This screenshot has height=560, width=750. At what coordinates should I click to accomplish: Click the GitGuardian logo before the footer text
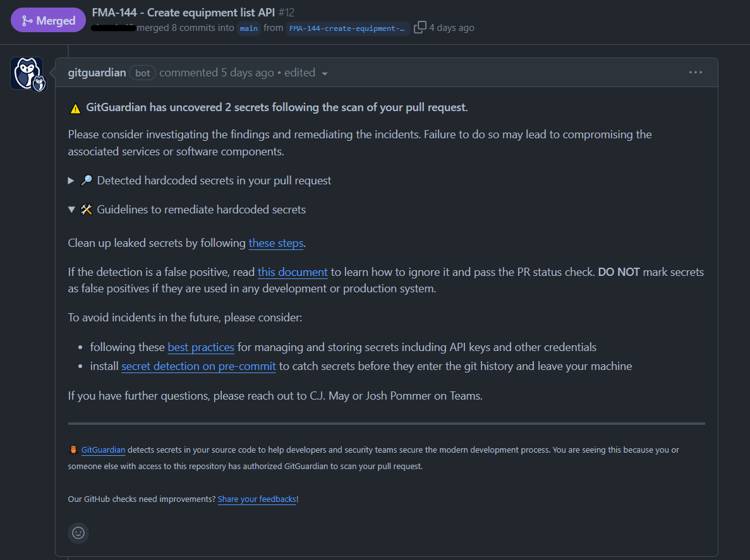(71, 450)
